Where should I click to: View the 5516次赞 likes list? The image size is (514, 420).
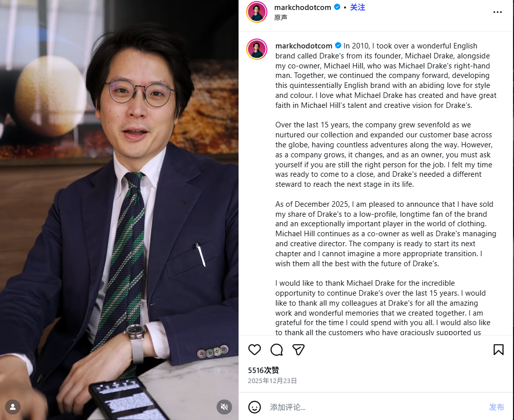[263, 371]
